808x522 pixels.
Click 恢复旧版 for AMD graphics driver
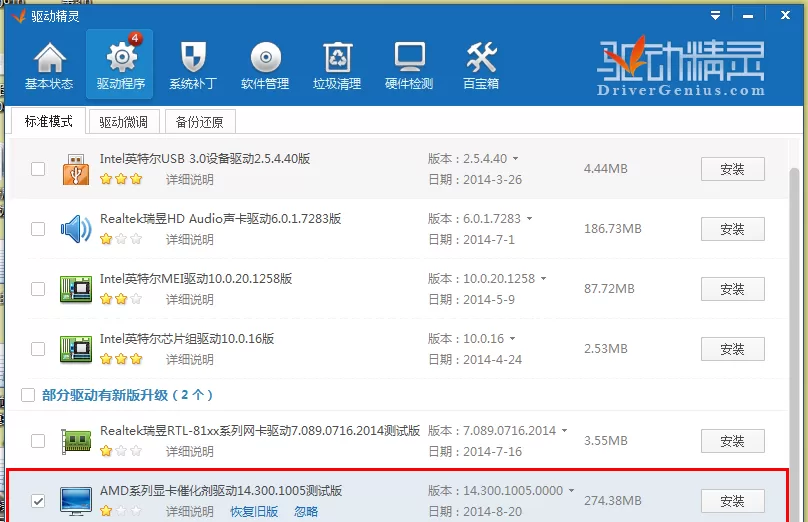pos(254,512)
